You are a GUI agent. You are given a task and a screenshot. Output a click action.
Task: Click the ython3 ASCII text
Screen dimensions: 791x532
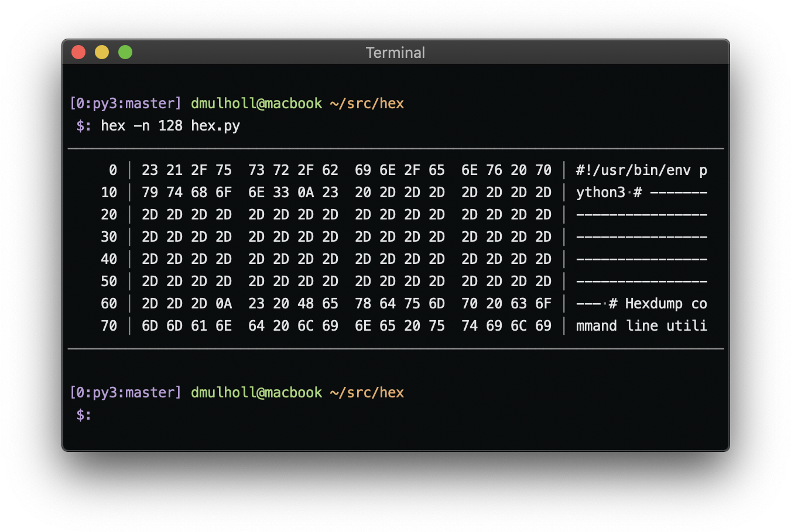click(600, 193)
